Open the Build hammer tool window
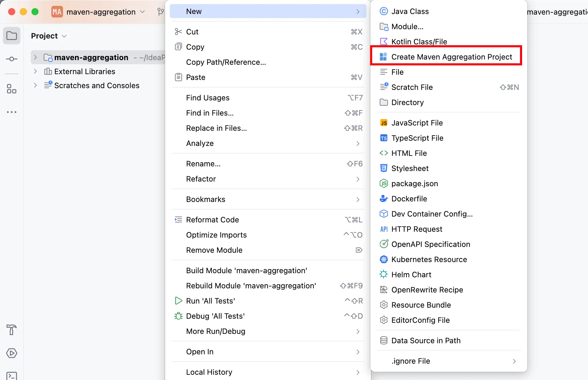 12,330
